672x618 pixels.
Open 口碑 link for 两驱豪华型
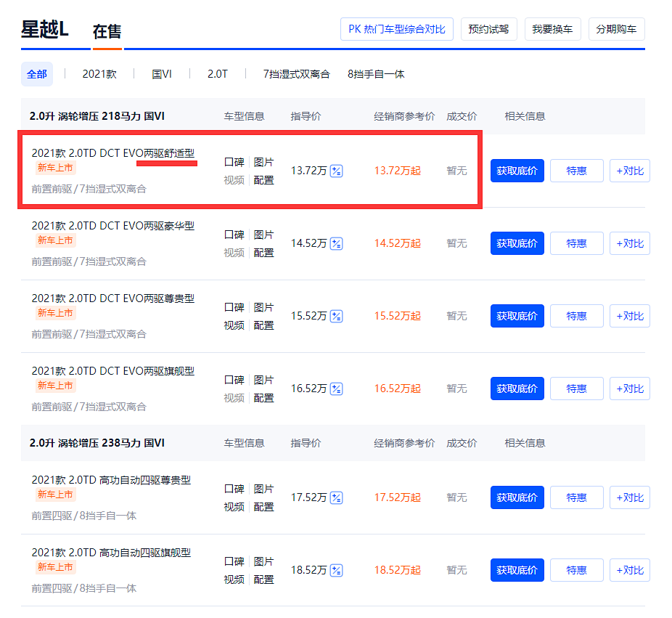pos(234,235)
